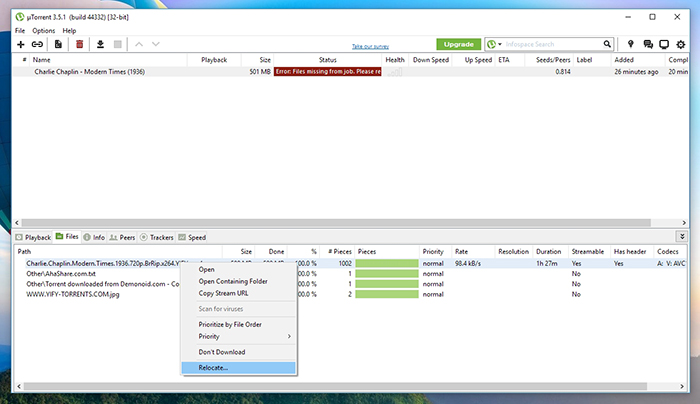Image resolution: width=700 pixels, height=404 pixels.
Task: Click the Create New Torrent file icon
Action: (58, 44)
